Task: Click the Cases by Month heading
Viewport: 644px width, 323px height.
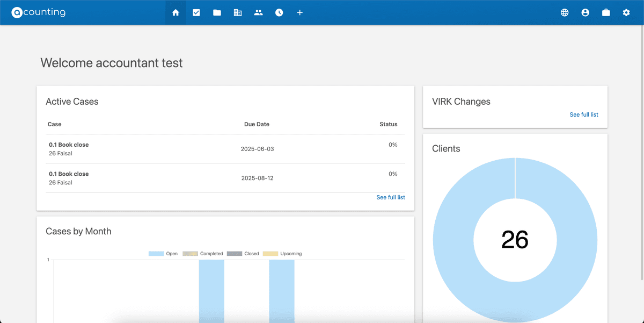Action: pos(78,231)
